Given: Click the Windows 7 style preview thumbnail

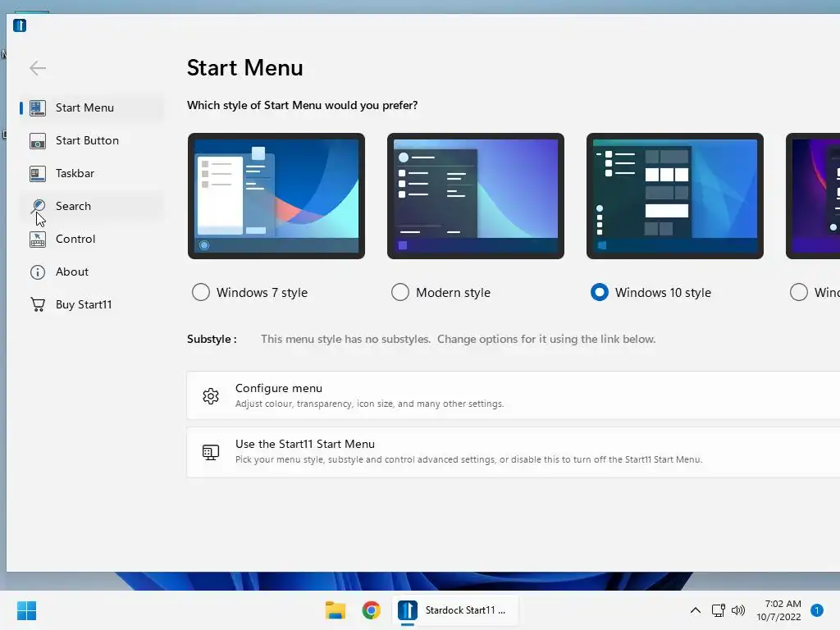Looking at the screenshot, I should [x=276, y=196].
